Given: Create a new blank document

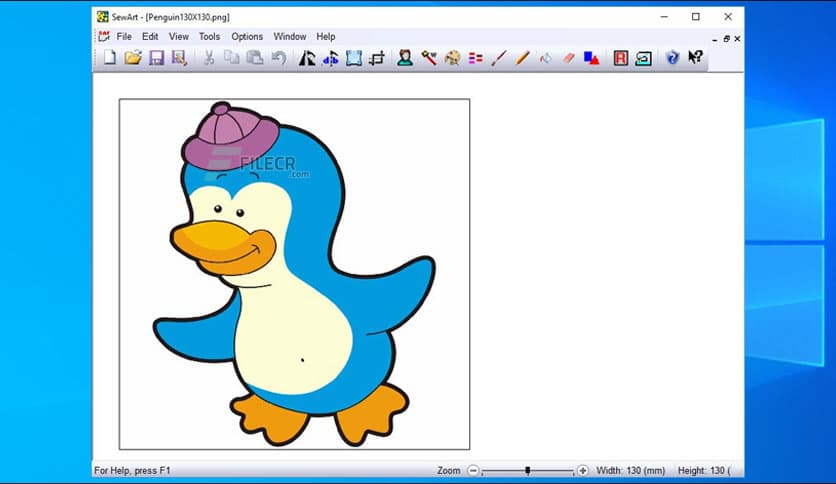Looking at the screenshot, I should coord(110,58).
